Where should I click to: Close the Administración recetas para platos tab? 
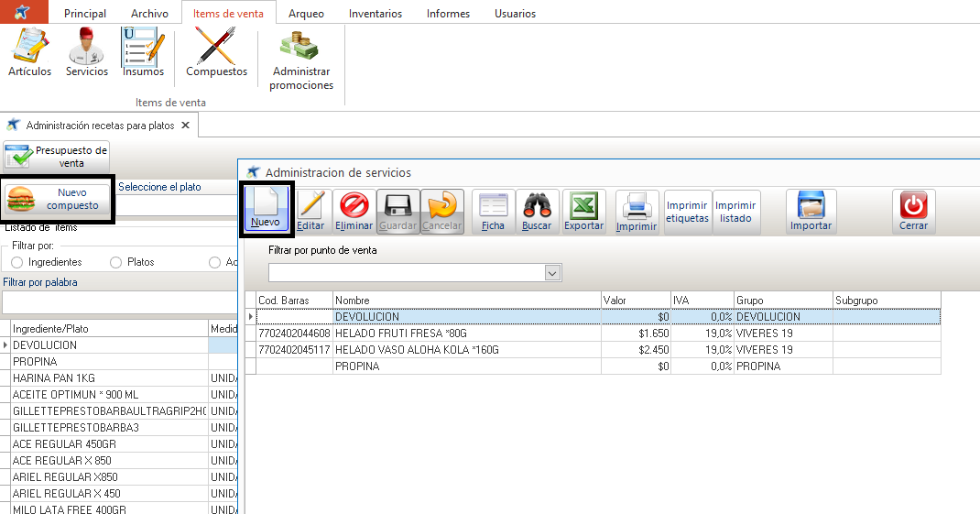click(x=185, y=126)
